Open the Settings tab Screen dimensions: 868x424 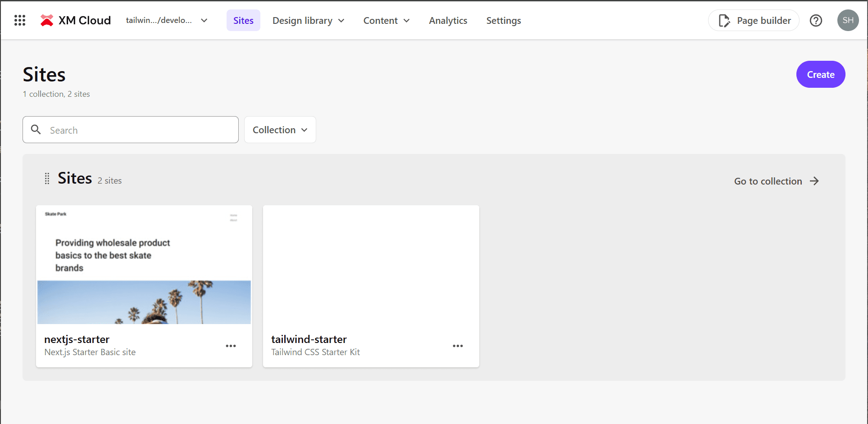point(503,20)
